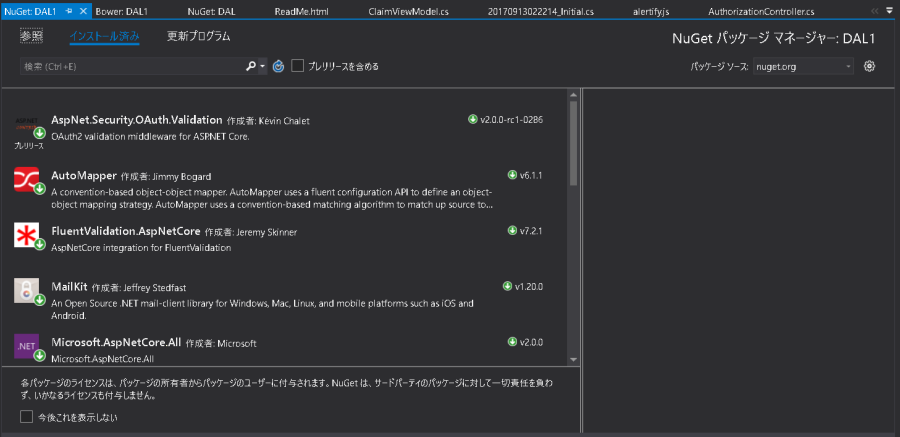Image resolution: width=900 pixels, height=437 pixels.
Task: Click the Microsoft.AspNetCore.All .NET logo
Action: [x=26, y=346]
